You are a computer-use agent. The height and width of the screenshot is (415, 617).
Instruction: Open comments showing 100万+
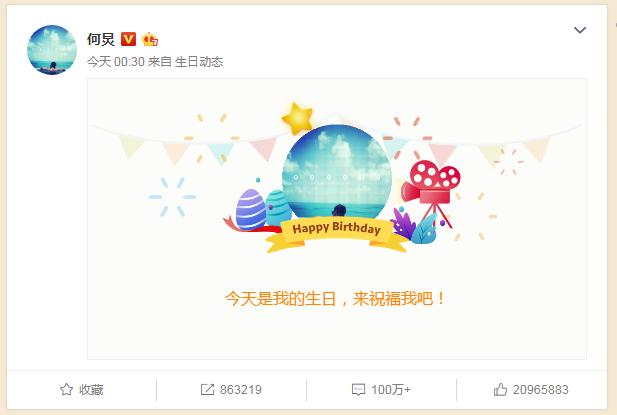coord(381,389)
